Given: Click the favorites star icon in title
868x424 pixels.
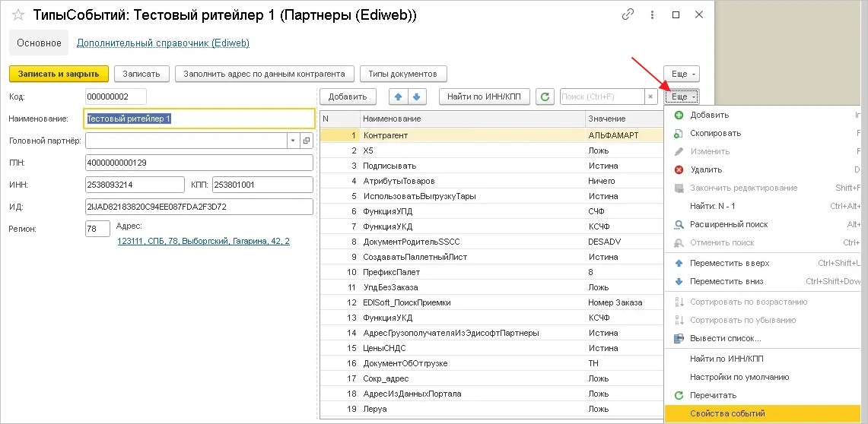Looking at the screenshot, I should (x=17, y=14).
